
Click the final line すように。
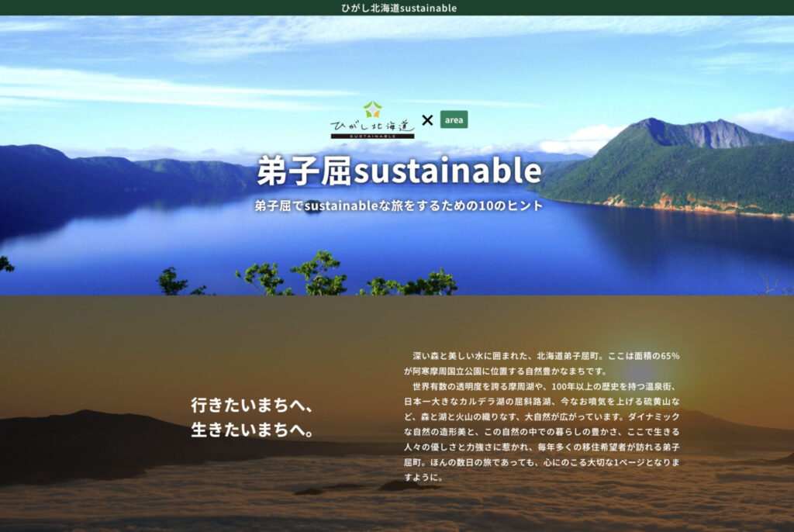point(424,477)
